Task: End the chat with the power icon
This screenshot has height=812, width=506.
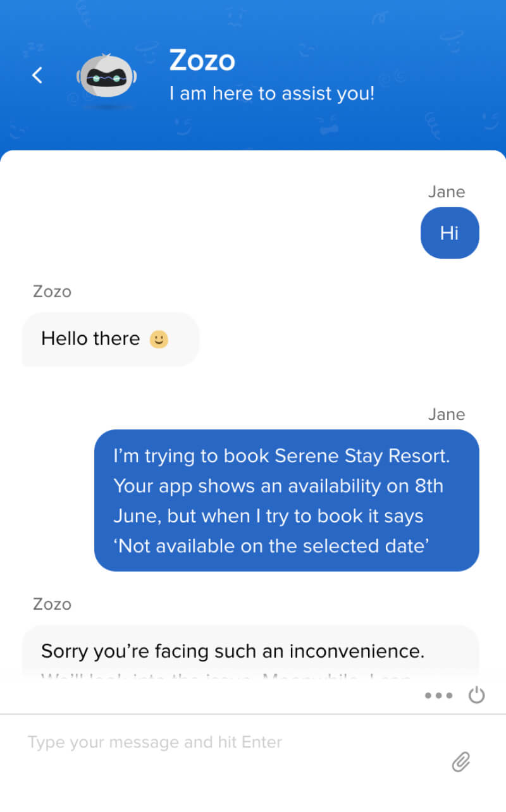Action: [x=476, y=695]
